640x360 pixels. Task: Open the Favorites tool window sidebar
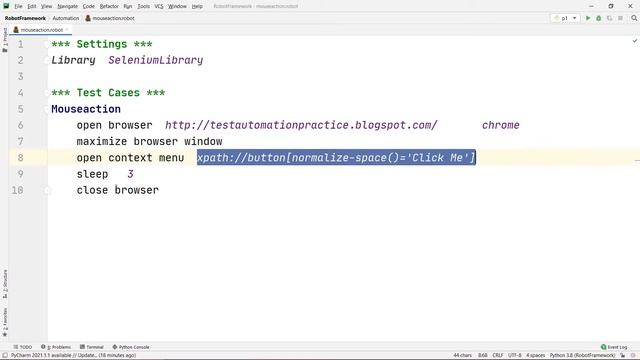pos(5,322)
